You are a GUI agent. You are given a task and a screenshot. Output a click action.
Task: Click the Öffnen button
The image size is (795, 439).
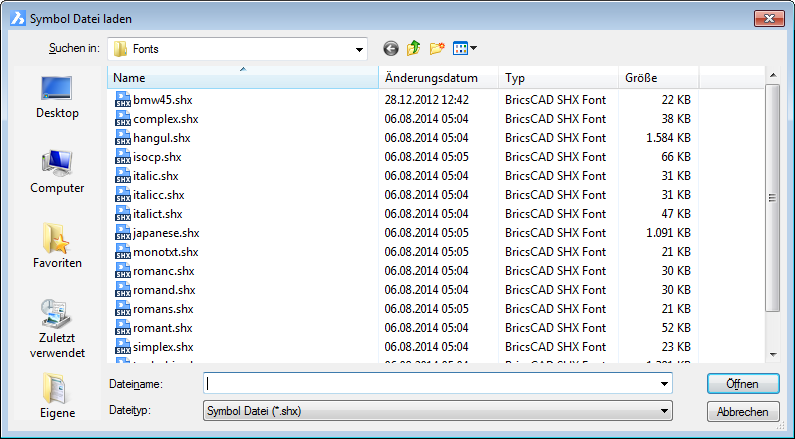742,384
